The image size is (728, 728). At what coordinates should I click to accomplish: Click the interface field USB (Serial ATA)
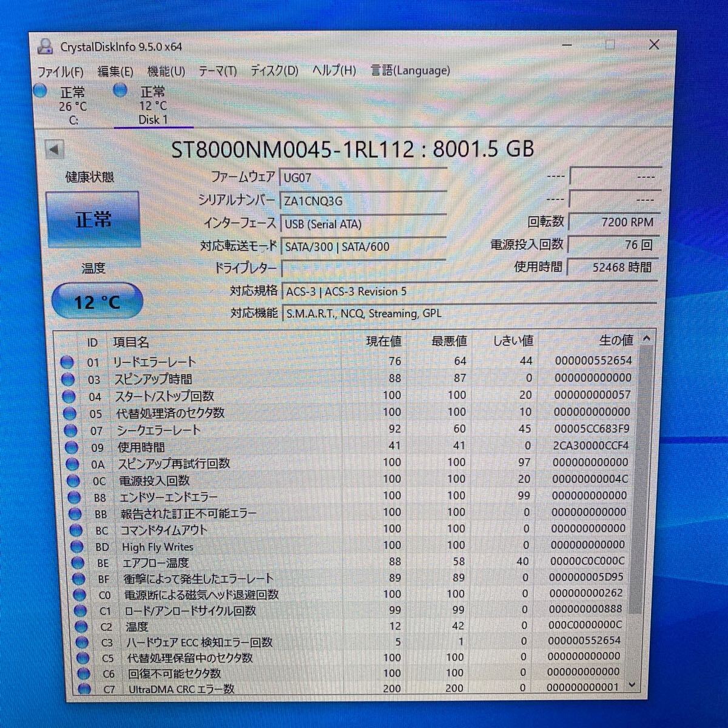[x=363, y=224]
